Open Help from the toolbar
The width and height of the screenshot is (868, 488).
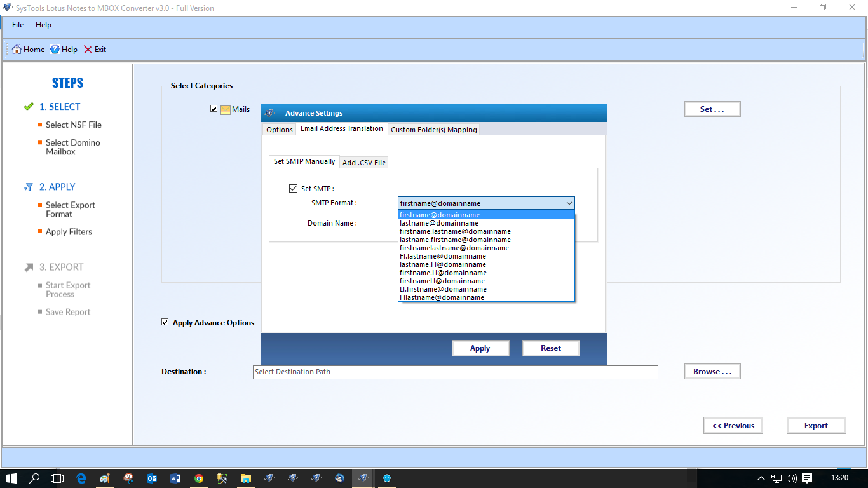coord(64,50)
